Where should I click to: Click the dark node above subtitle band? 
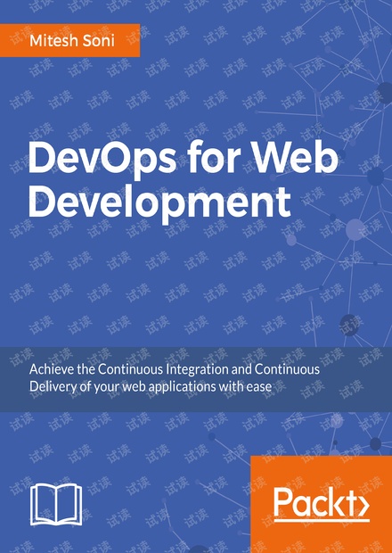coord(349,325)
